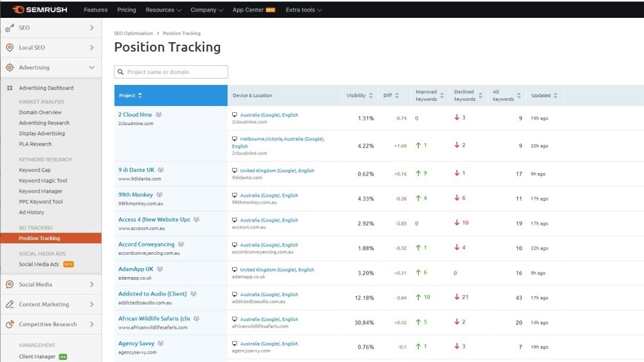Open PPC Keyword Tool in sidebar
Image resolution: width=644 pixels, height=362 pixels.
(x=41, y=202)
